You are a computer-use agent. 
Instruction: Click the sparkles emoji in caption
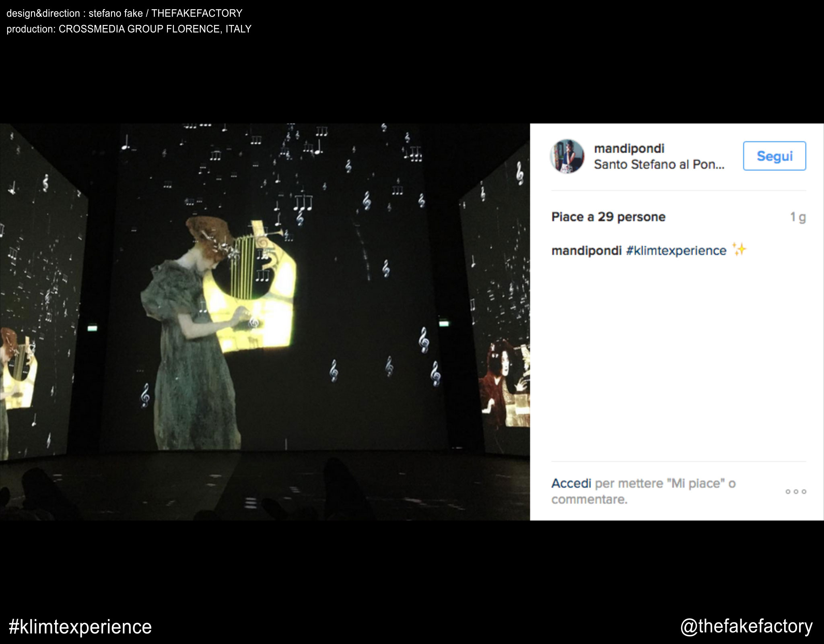coord(739,250)
